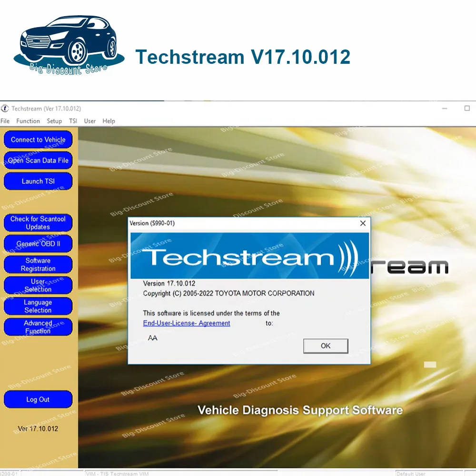Click the Toyota copyright line in dialog

pyautogui.click(x=228, y=293)
